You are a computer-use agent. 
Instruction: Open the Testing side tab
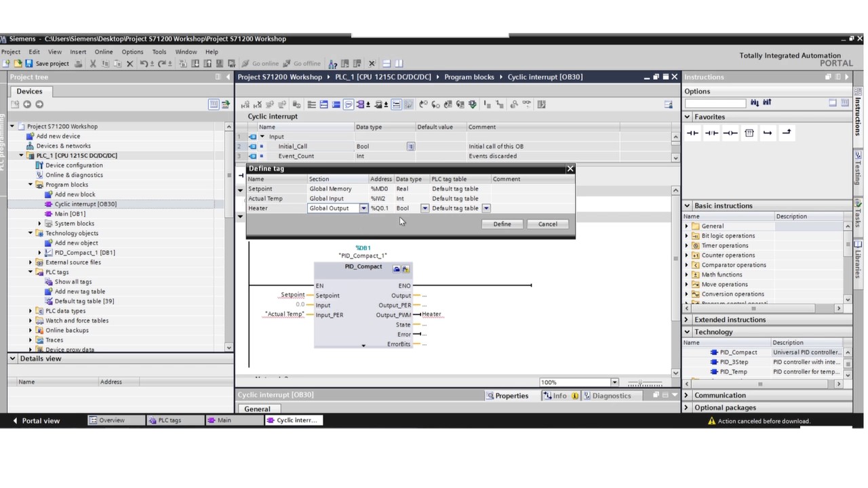(x=858, y=169)
